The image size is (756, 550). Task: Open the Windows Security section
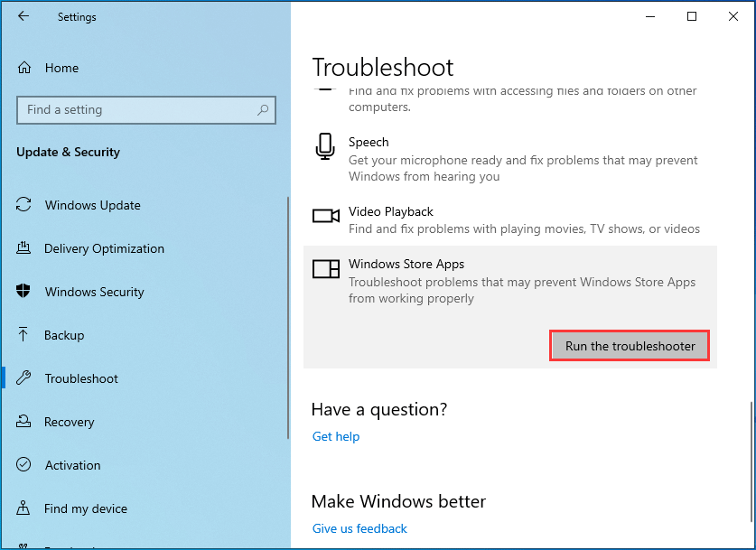(x=95, y=292)
